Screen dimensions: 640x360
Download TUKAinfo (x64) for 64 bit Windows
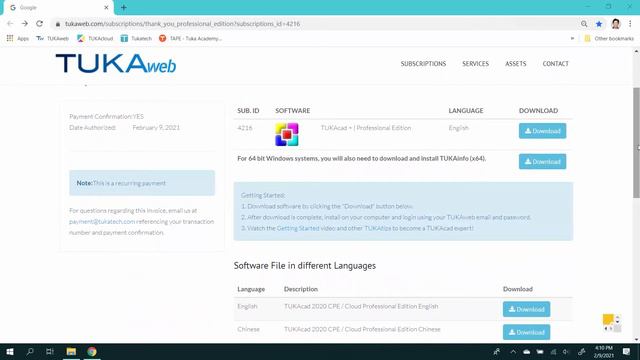click(542, 162)
